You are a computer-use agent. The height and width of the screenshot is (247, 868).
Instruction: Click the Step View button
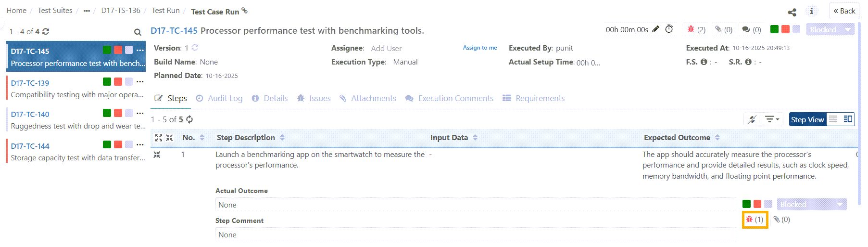tap(808, 119)
